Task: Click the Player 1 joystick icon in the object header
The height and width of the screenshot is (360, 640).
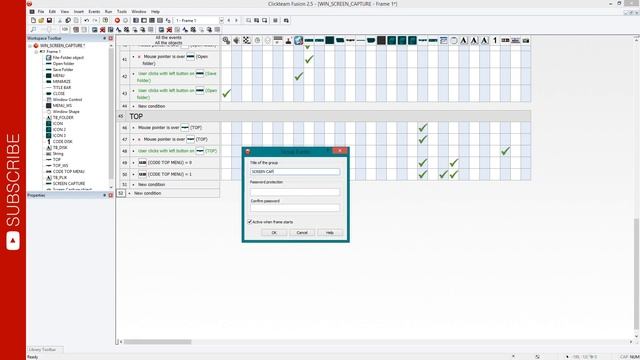Action: coord(288,40)
